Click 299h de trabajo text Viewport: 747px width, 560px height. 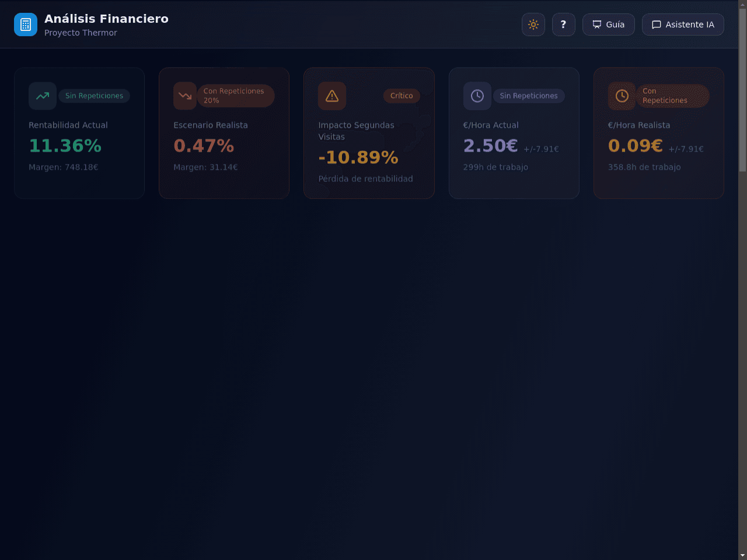coord(495,167)
